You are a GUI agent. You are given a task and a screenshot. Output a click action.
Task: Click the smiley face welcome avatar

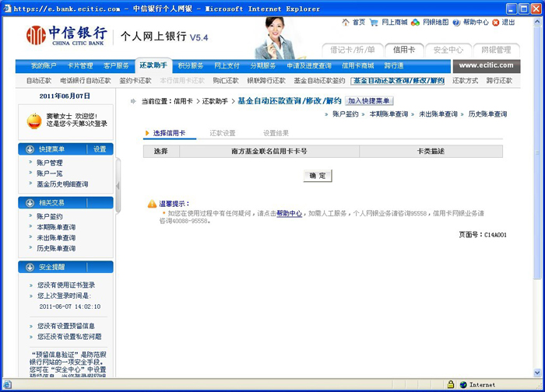coord(33,120)
